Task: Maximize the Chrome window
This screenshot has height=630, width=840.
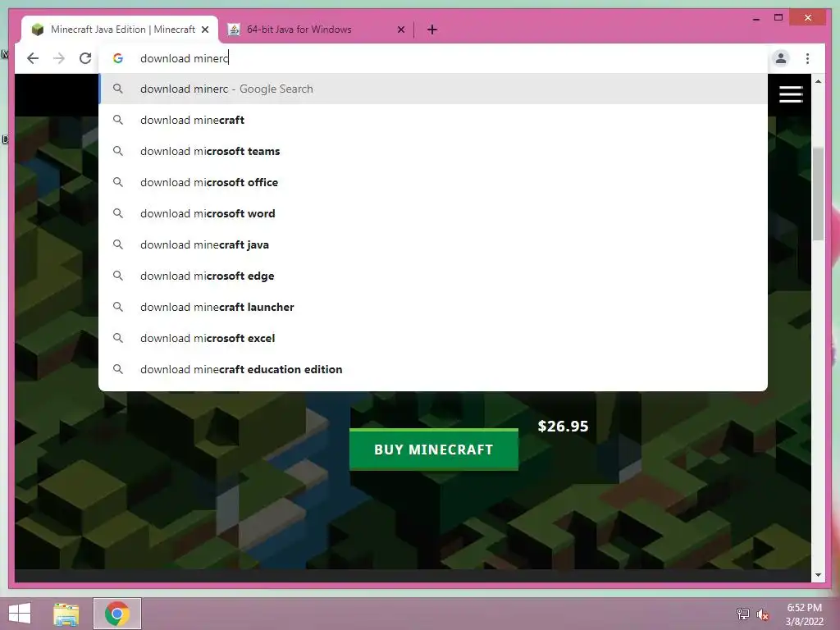Action: [778, 18]
